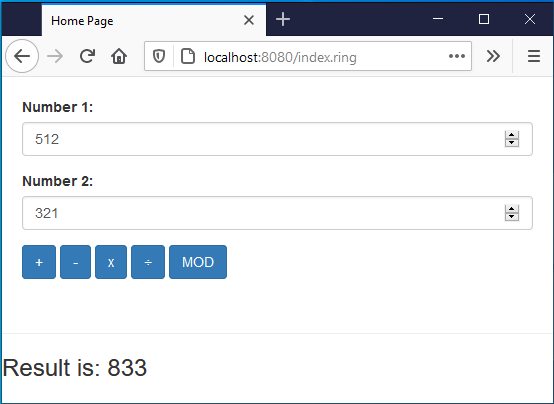
Task: Select the Home Page tab
Action: coord(154,20)
